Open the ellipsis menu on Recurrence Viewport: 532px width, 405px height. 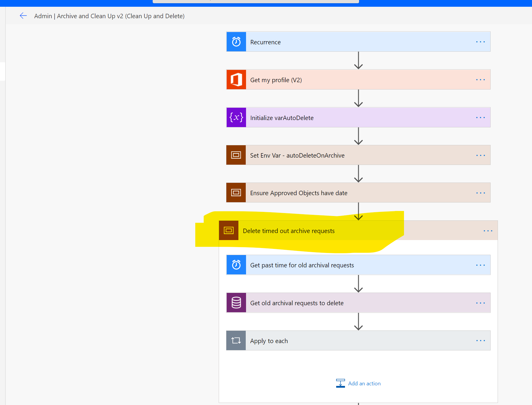[x=480, y=42]
